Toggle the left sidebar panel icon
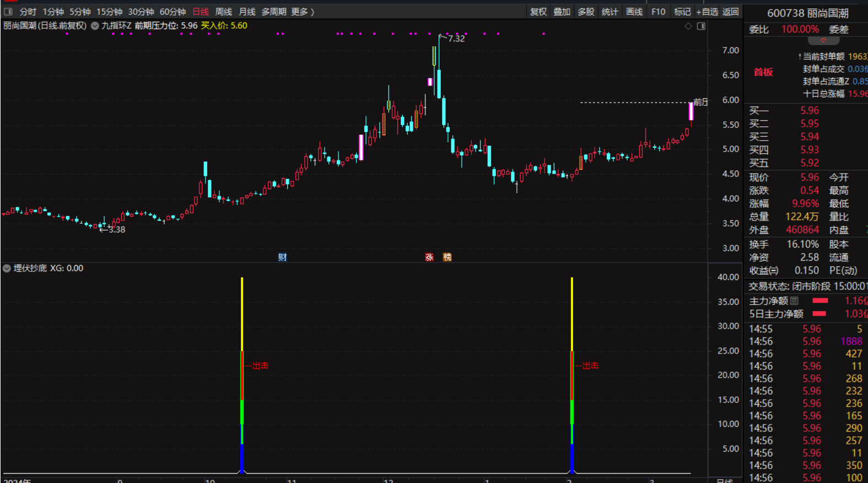Image resolution: width=868 pixels, height=483 pixels. 8,12
